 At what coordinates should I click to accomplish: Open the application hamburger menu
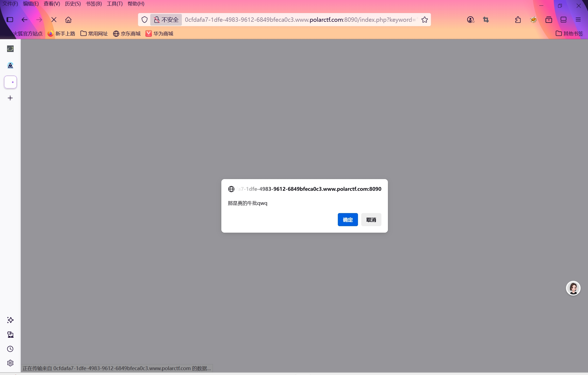tap(578, 20)
